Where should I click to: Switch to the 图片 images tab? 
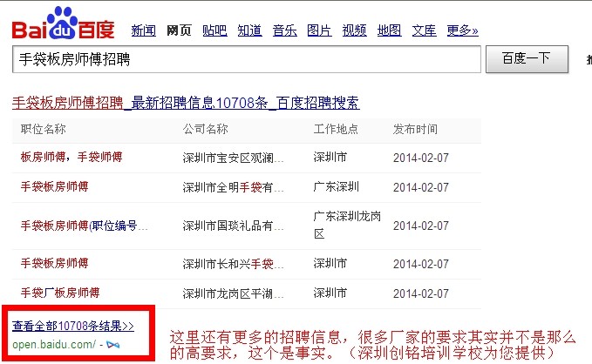[319, 30]
